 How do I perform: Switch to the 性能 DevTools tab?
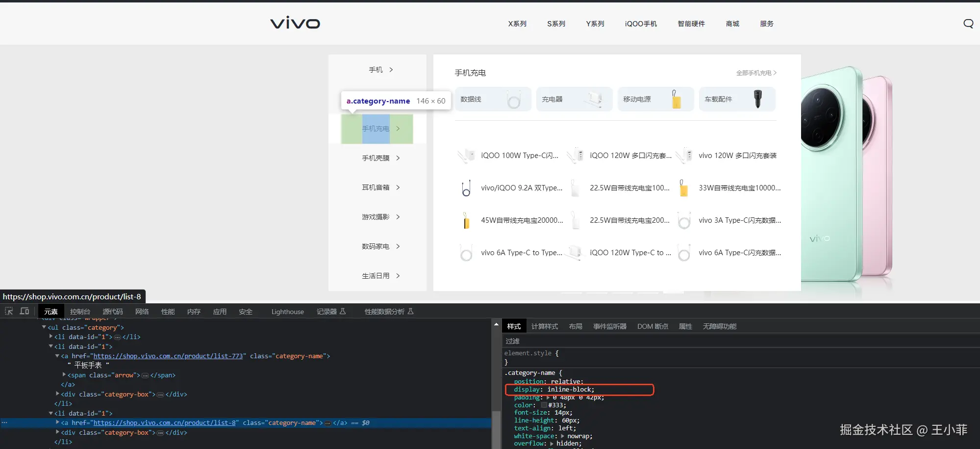click(168, 312)
